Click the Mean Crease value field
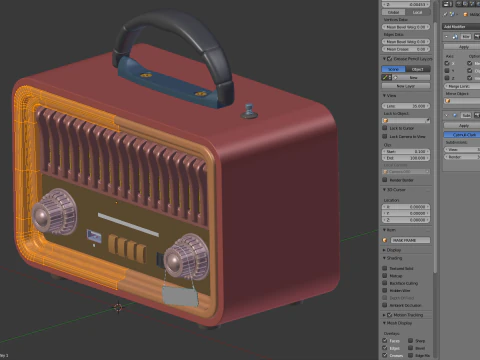This screenshot has height=360, width=480. click(x=406, y=49)
